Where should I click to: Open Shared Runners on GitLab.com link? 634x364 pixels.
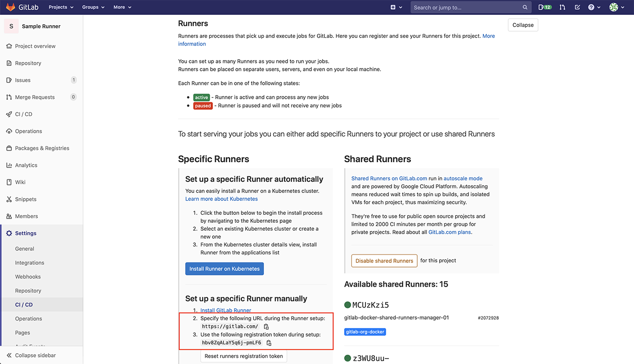[x=389, y=179]
